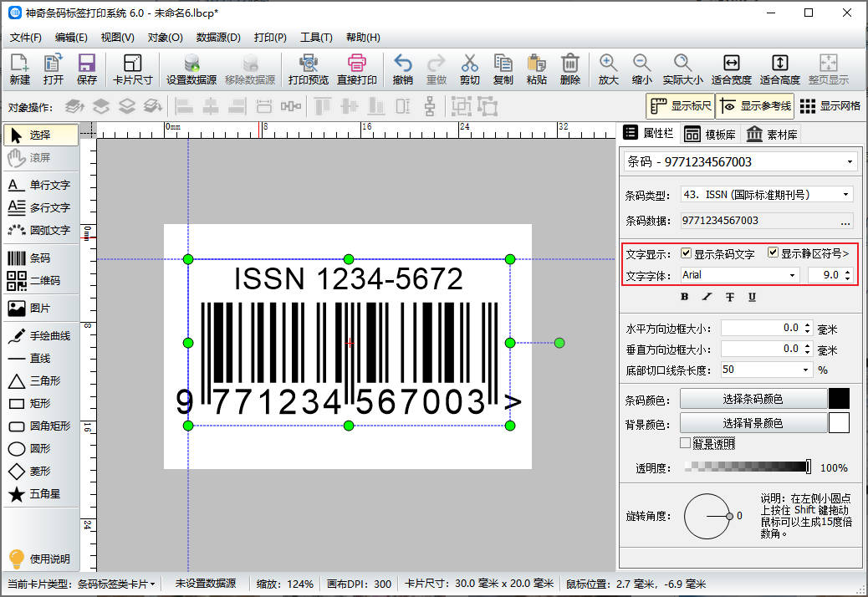
Task: Fit canvas using 适合宽度
Action: [731, 69]
